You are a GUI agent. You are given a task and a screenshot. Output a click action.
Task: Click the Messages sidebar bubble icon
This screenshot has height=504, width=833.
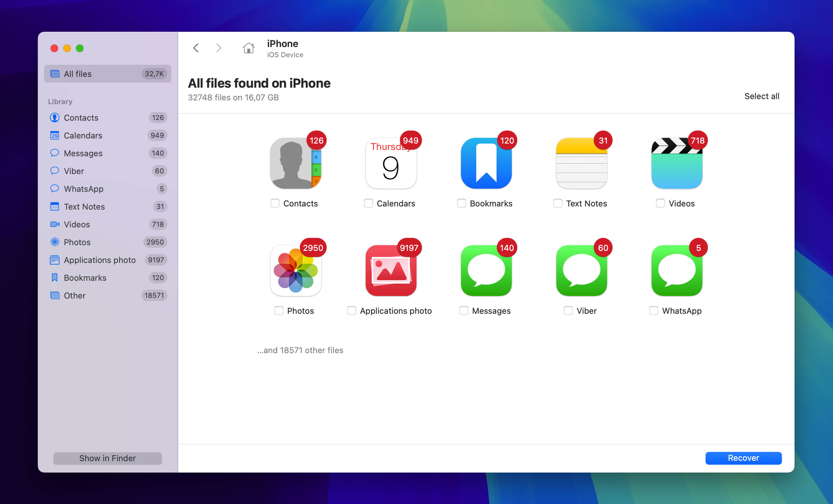(x=54, y=153)
